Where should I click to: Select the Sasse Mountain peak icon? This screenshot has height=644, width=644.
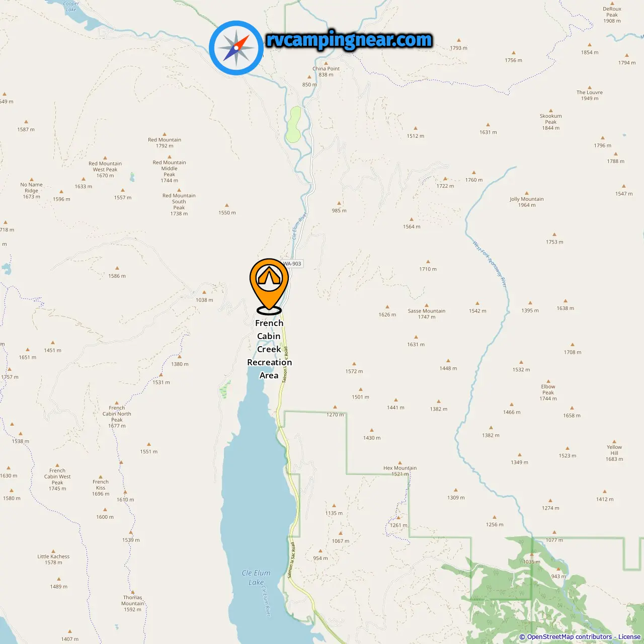[427, 305]
